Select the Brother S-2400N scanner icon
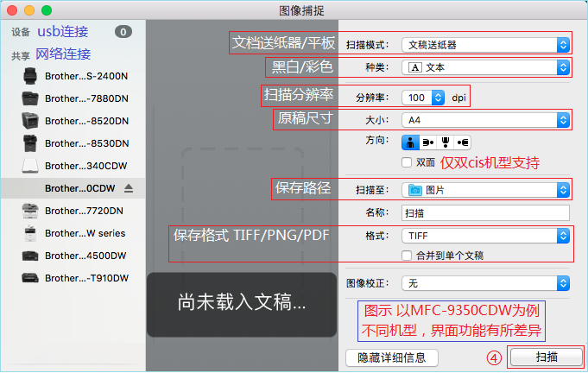Image resolution: width=588 pixels, height=373 pixels. tap(30, 76)
